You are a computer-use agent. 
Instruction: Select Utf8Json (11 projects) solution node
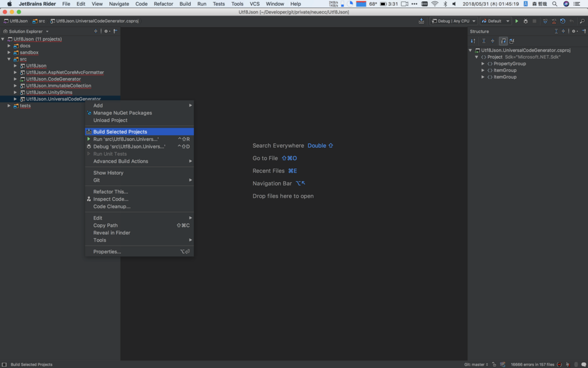[37, 39]
